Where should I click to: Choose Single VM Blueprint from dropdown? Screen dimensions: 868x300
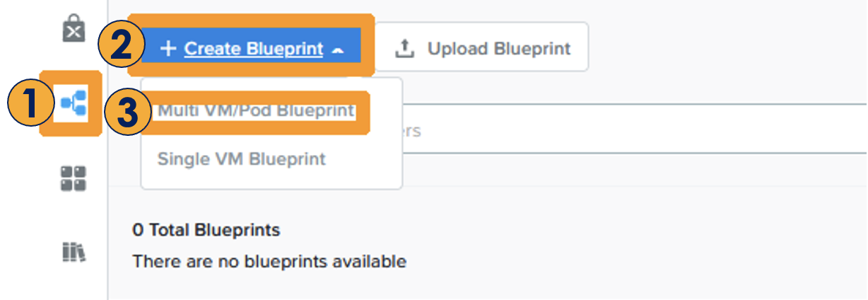[242, 158]
